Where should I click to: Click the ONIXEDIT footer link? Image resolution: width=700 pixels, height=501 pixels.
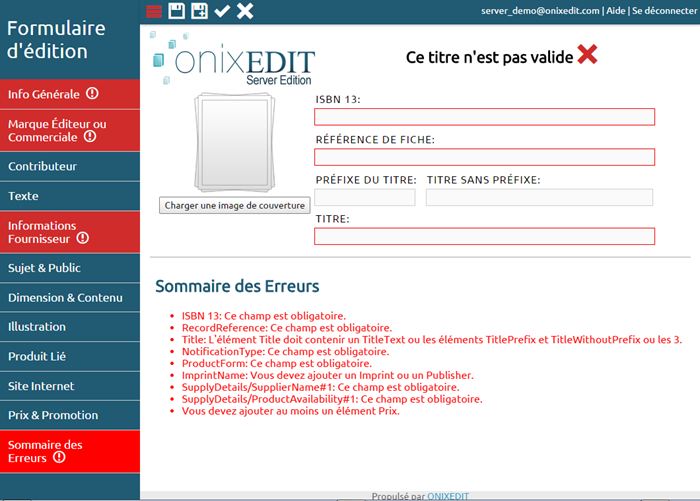point(448,496)
